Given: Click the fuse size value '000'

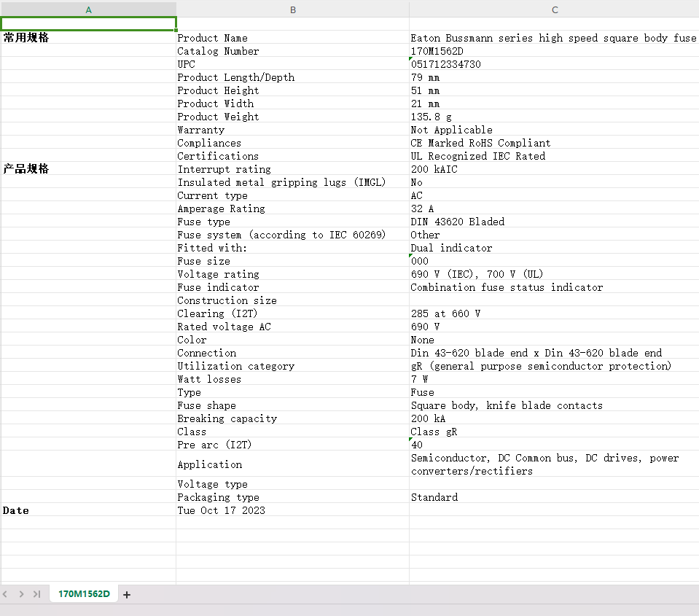Looking at the screenshot, I should pyautogui.click(x=554, y=261).
